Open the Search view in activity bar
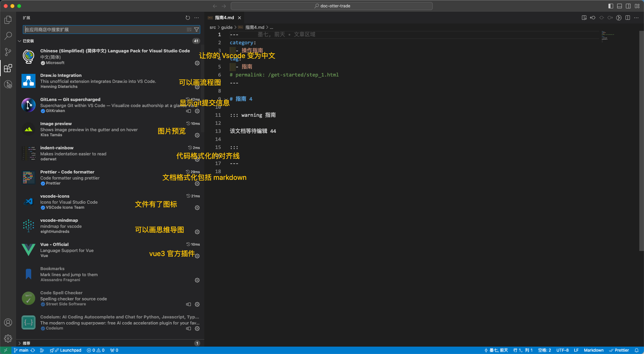Screen dimensions: 644x354 (8, 36)
